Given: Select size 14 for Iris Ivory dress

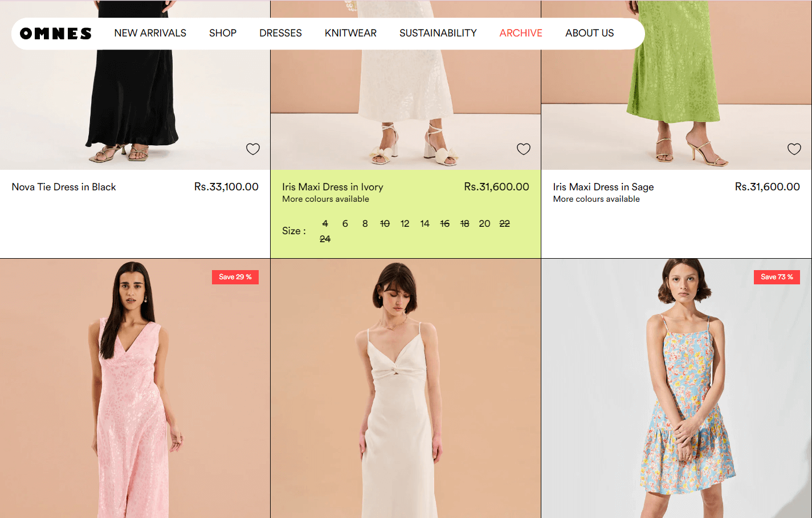Looking at the screenshot, I should (425, 224).
